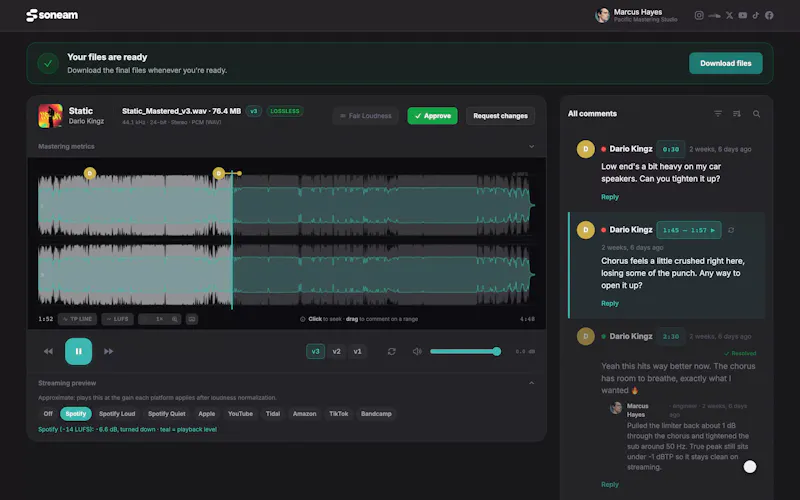800x500 pixels.
Task: Click the round white floating button at bottom right
Action: pos(749,466)
